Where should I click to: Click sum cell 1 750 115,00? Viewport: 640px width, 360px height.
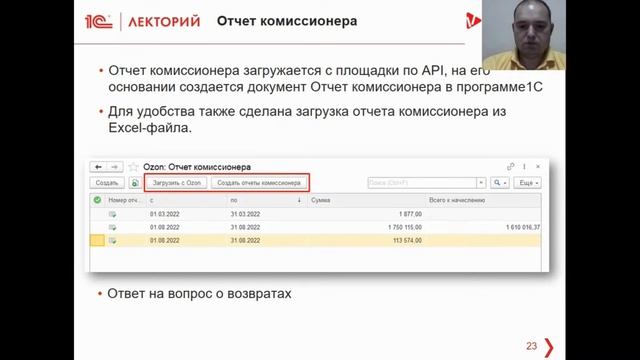pyautogui.click(x=405, y=227)
